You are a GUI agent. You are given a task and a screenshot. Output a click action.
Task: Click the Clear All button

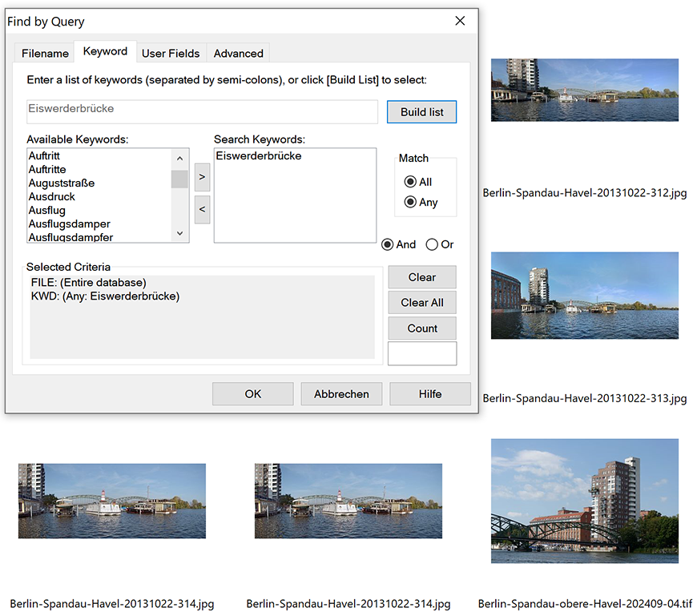tap(422, 303)
